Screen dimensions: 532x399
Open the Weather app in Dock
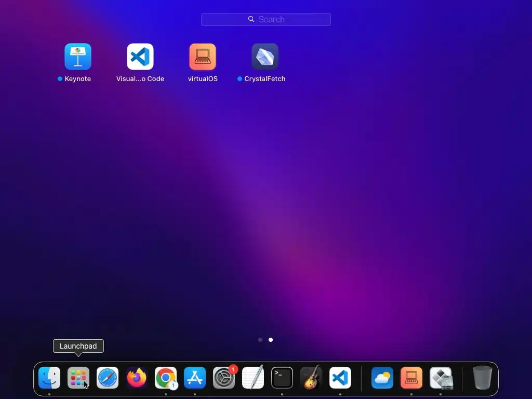[382, 378]
